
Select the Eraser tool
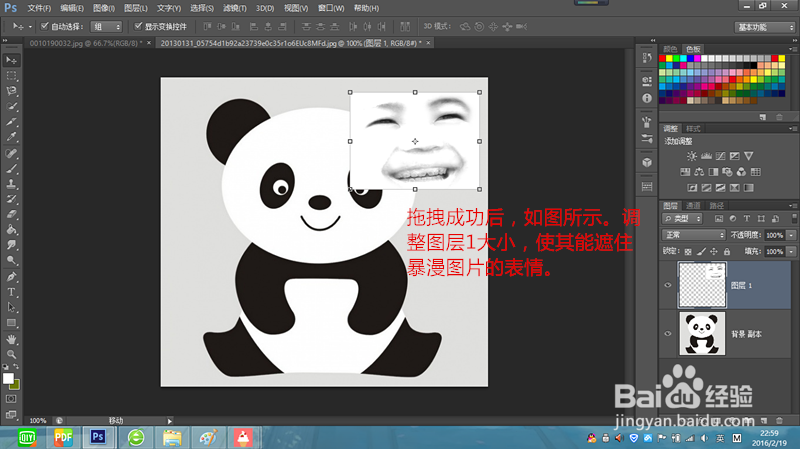tap(11, 214)
